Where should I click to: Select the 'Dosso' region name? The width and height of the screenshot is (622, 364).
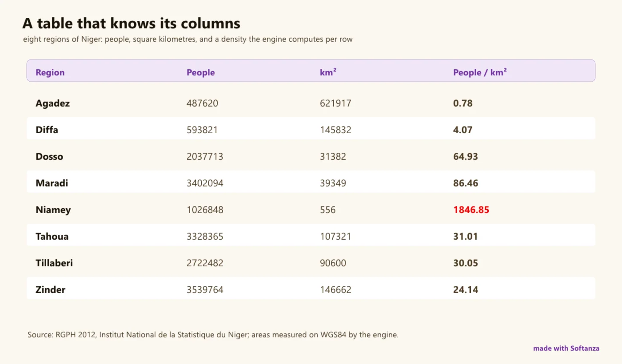click(x=49, y=157)
